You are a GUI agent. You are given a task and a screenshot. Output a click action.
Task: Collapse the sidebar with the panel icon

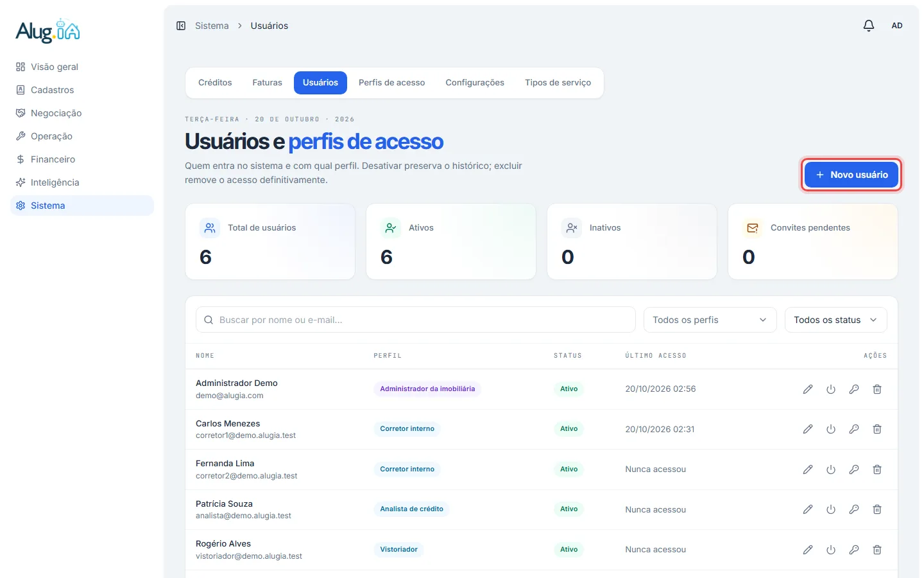[181, 26]
